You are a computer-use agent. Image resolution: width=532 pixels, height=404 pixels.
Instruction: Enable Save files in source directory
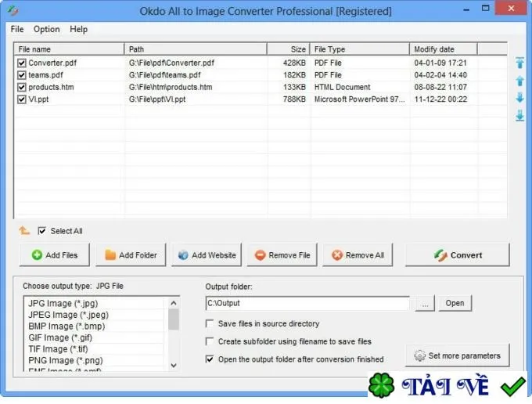click(x=210, y=323)
